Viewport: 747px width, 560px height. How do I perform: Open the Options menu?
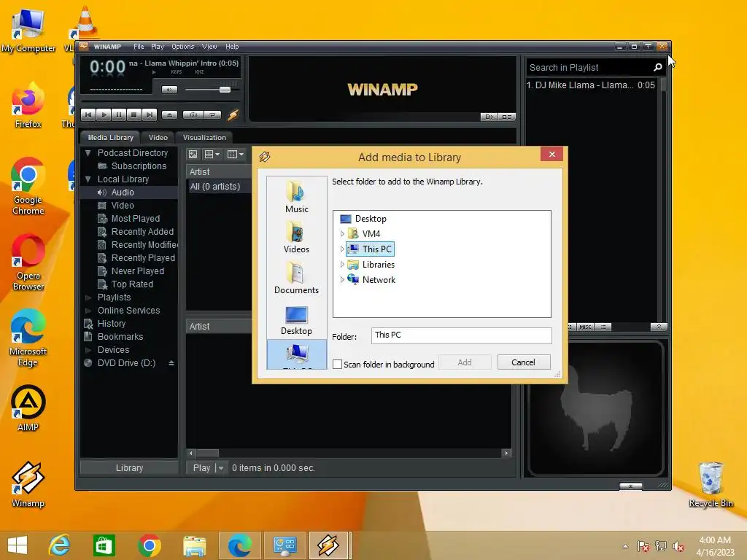[x=182, y=46]
